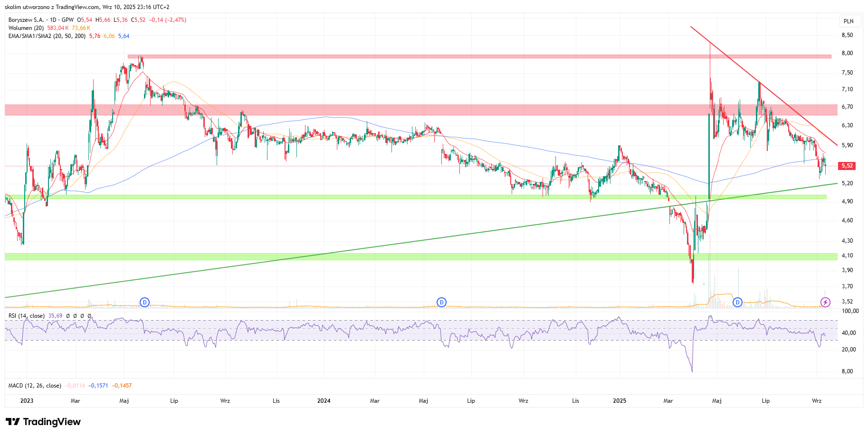Click the 40,00 RSI scale label
The image size is (868, 436).
pos(849,333)
